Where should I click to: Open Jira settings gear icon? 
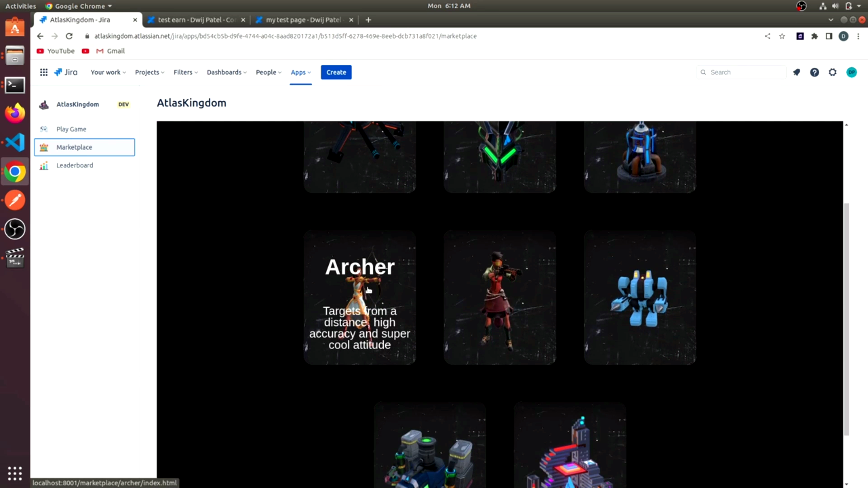(x=832, y=72)
